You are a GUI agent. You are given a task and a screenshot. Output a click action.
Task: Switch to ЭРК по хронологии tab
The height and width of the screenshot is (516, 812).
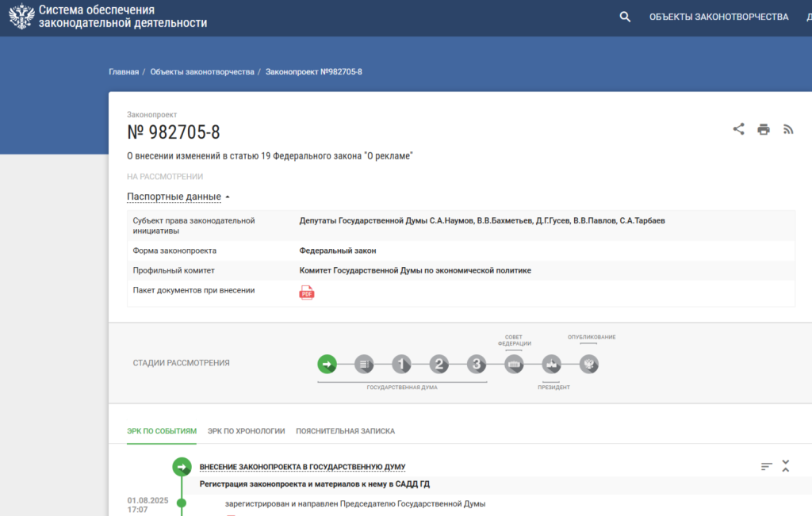[x=246, y=431]
